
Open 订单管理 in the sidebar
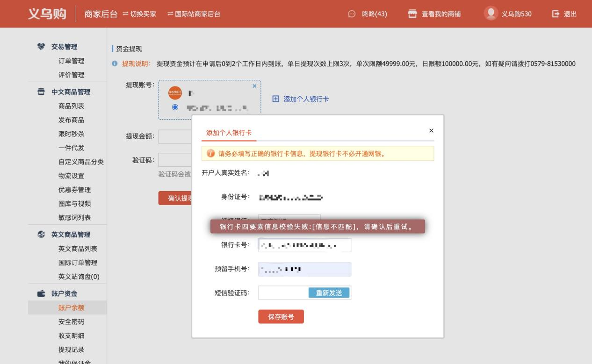[71, 61]
